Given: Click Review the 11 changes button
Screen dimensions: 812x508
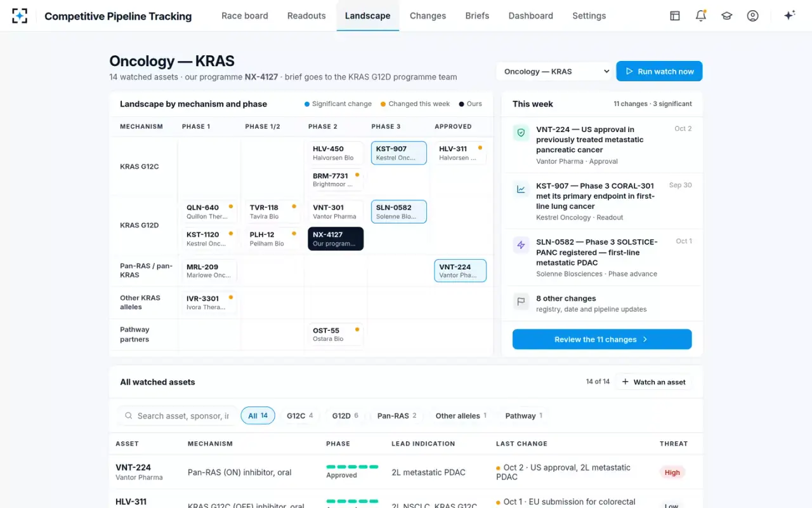Looking at the screenshot, I should 602,339.
